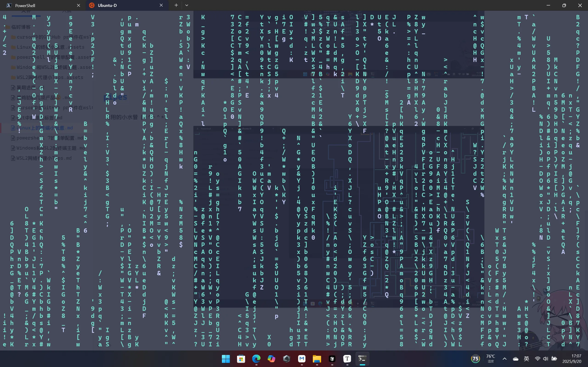The height and width of the screenshot is (367, 588).
Task: Toggle the 英 input method indicator
Action: click(526, 359)
